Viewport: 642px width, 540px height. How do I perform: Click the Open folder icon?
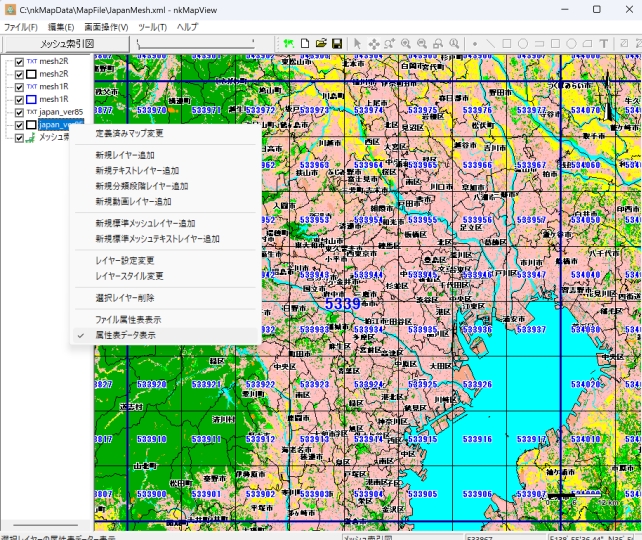[321, 44]
